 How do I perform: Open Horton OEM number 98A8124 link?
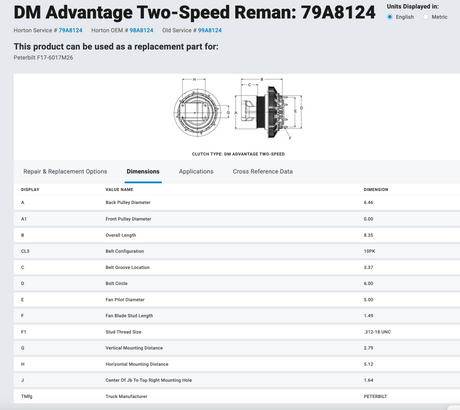coord(141,30)
